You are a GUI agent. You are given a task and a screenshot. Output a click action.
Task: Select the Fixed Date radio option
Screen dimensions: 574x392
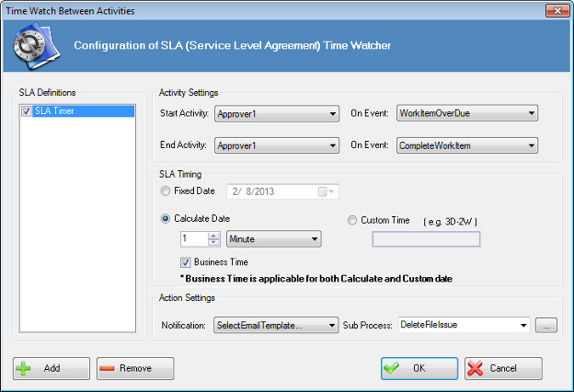(165, 191)
